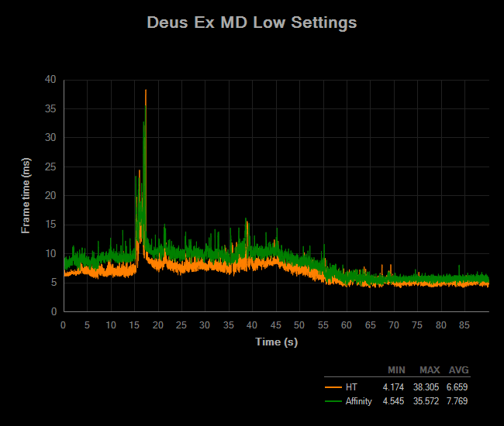Click x-axis tick label 85
Screen dimensions: 504x426
(464, 325)
